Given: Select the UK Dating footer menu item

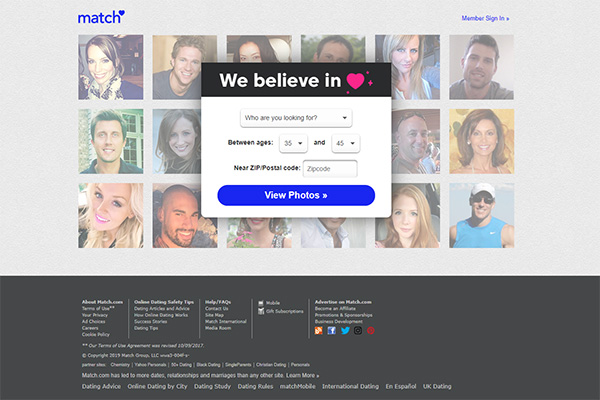Looking at the screenshot, I should pos(437,387).
